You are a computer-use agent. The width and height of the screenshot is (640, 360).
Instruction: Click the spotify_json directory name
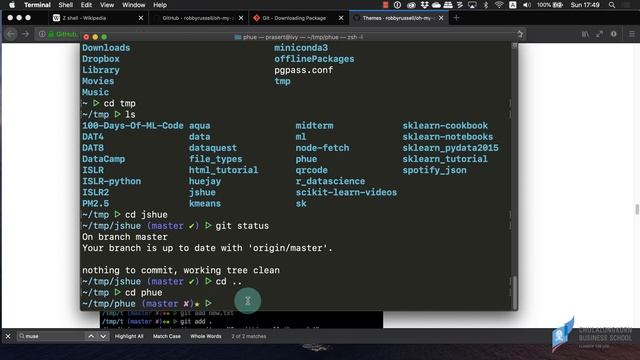pyautogui.click(x=434, y=170)
